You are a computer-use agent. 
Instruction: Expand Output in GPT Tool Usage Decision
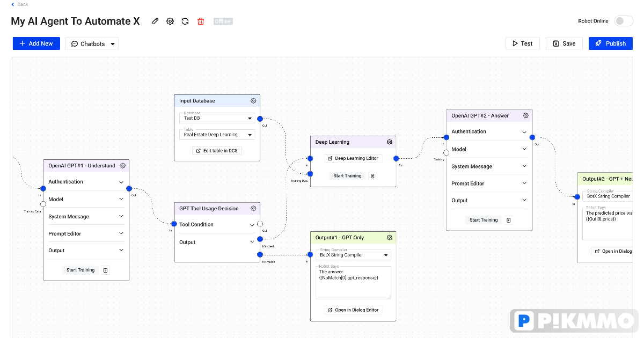coord(217,243)
